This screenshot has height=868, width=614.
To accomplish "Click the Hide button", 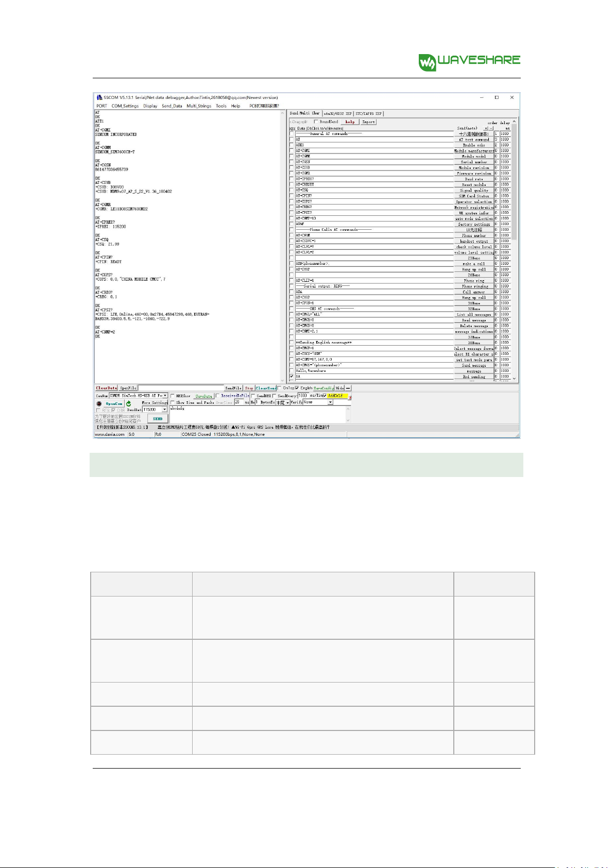I will tap(340, 388).
